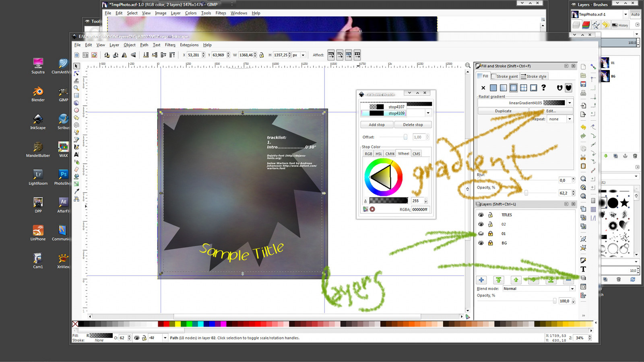Click the unknown fill question mark icon
644x362 pixels.
(x=544, y=88)
